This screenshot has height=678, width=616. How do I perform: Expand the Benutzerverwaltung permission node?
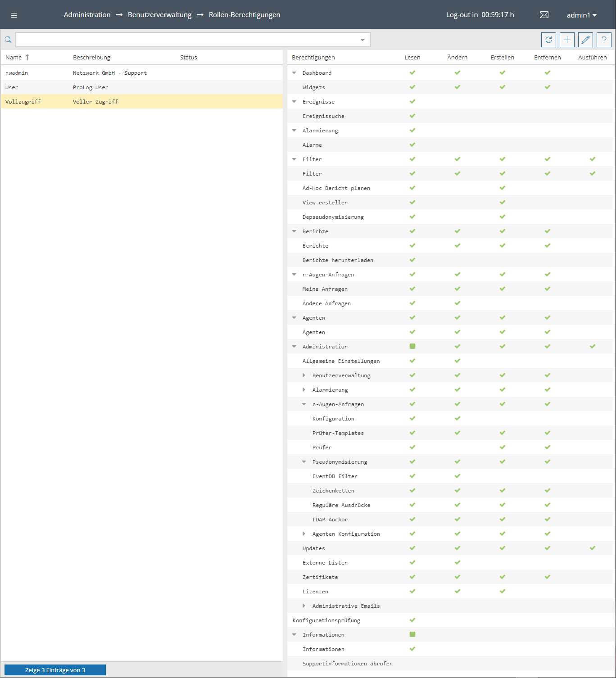click(304, 375)
